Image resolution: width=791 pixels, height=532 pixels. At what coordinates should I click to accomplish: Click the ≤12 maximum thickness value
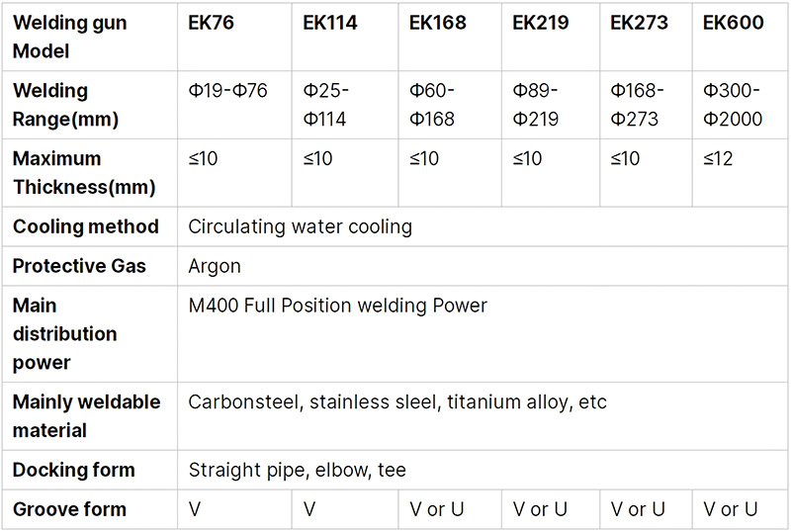[718, 159]
